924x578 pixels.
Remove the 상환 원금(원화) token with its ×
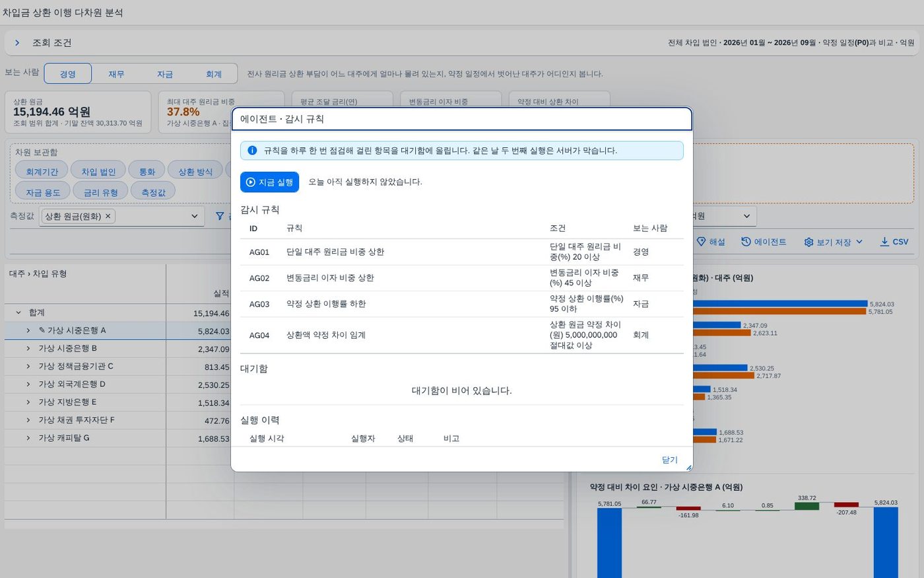[x=108, y=216]
